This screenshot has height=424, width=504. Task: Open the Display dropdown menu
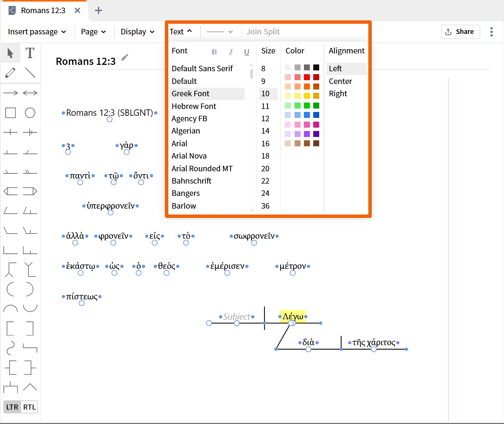(138, 31)
